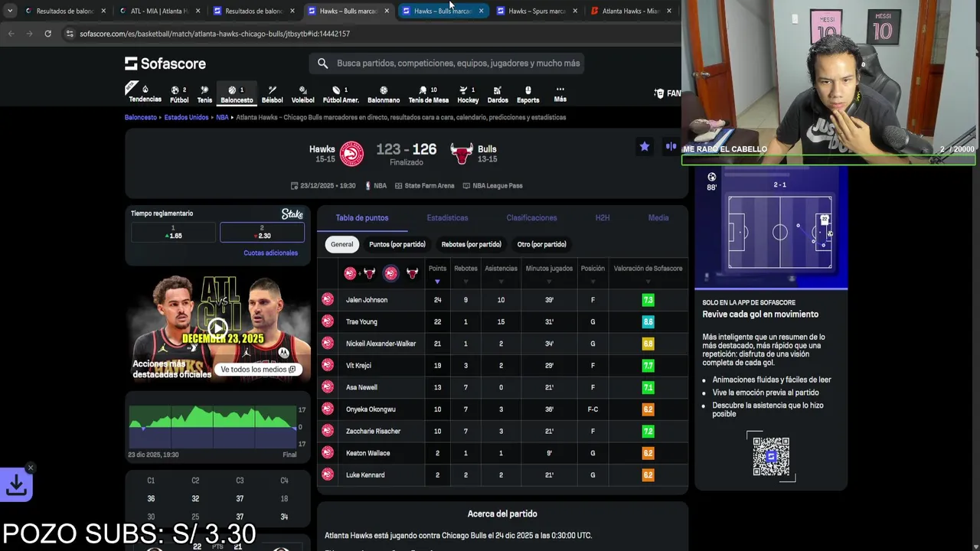This screenshot has width=980, height=551.
Task: Open the Esports section icon
Action: [528, 94]
